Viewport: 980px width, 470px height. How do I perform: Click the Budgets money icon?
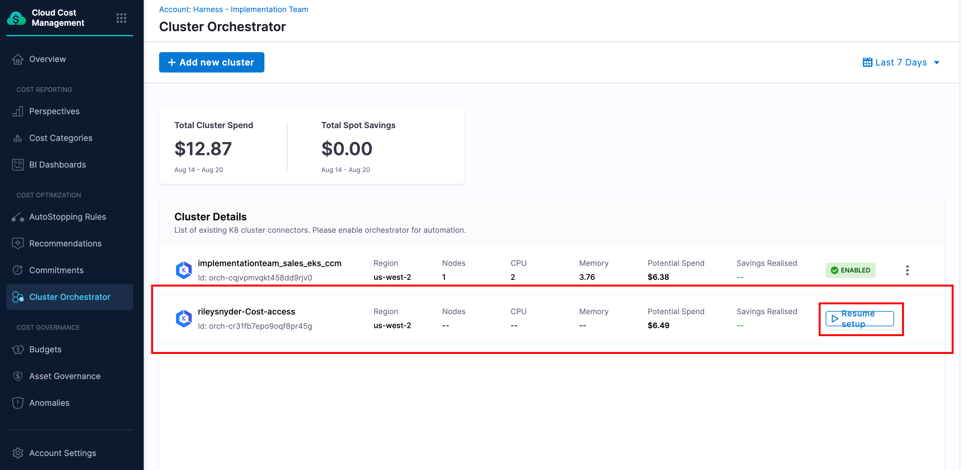(17, 349)
